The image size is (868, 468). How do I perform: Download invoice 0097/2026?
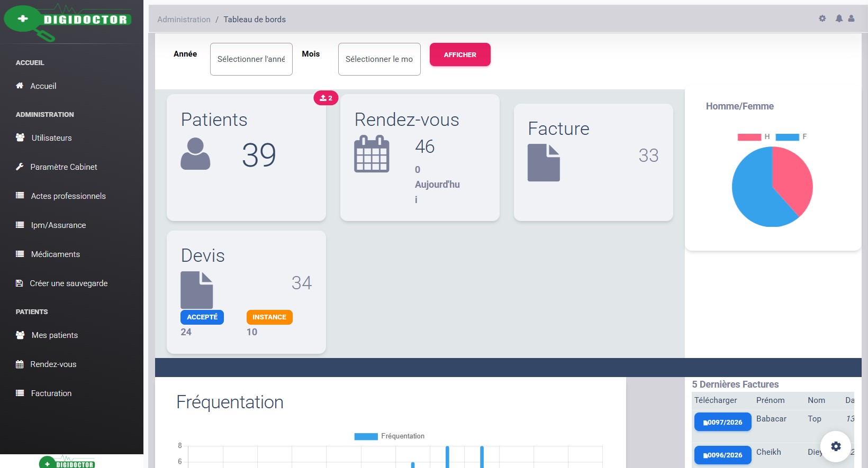(x=722, y=422)
